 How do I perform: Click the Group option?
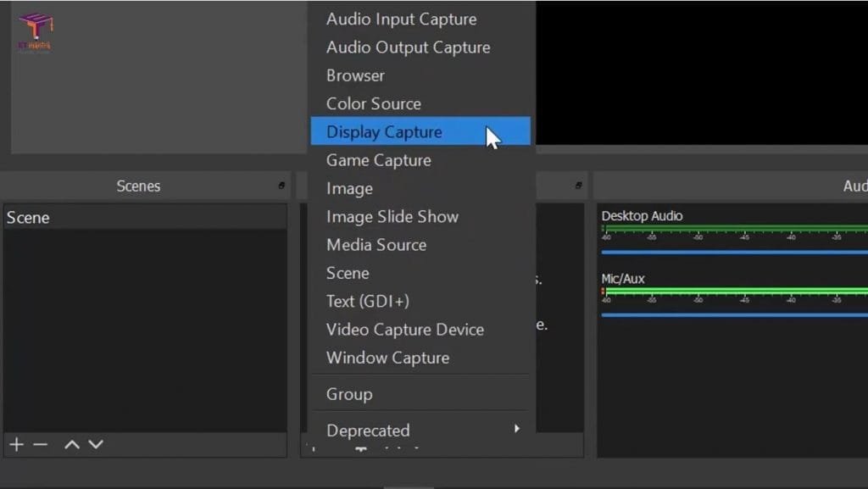(349, 393)
